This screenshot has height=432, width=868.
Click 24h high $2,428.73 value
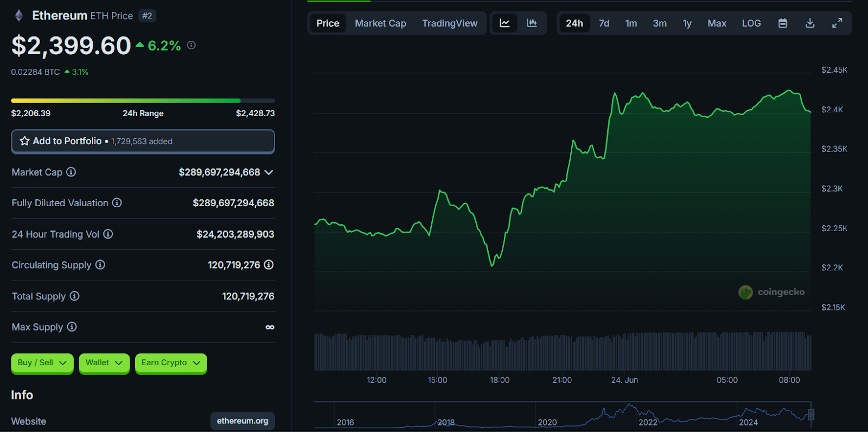(255, 113)
